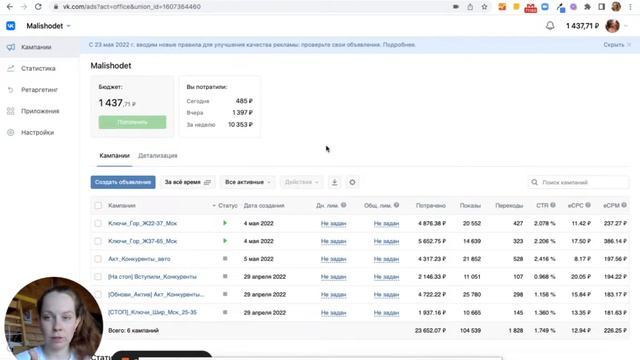The width and height of the screenshot is (640, 360).
Task: Check [На стоп] Вступили_Конкуренты row
Action: click(x=98, y=276)
